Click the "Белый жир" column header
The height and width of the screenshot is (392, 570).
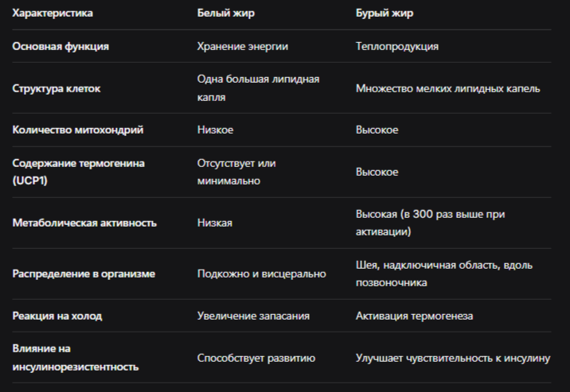[224, 14]
